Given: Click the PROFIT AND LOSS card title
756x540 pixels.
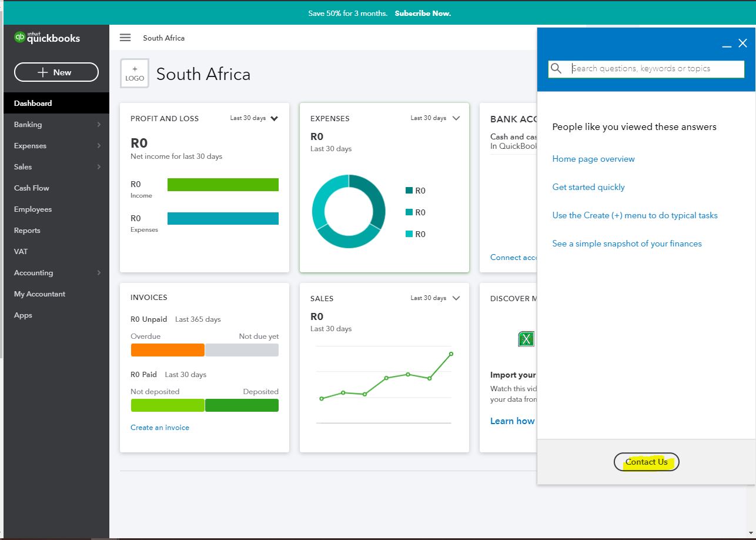Looking at the screenshot, I should [x=165, y=118].
